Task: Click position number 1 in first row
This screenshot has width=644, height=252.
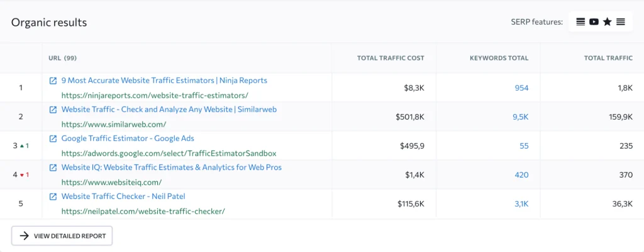Action: pyautogui.click(x=21, y=88)
